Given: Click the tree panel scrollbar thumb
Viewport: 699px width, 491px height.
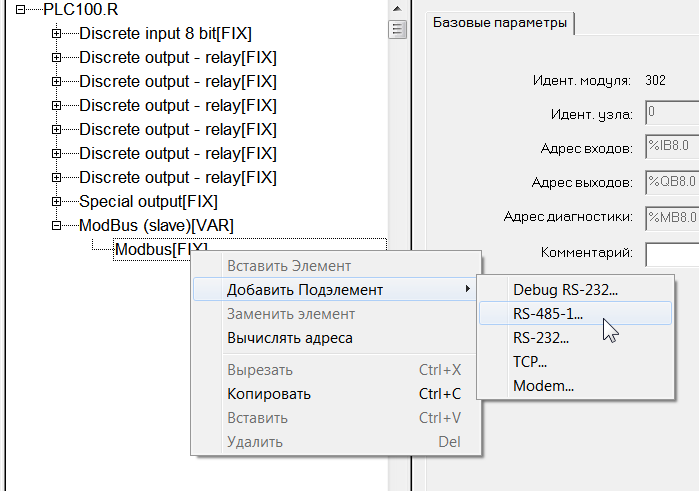Looking at the screenshot, I should coord(397,28).
